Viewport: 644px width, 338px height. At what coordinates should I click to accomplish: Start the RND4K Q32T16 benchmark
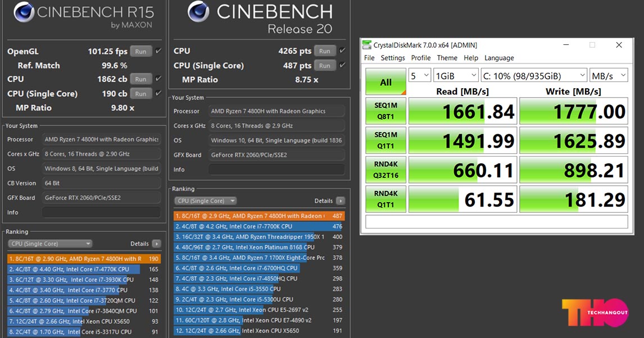[386, 170]
